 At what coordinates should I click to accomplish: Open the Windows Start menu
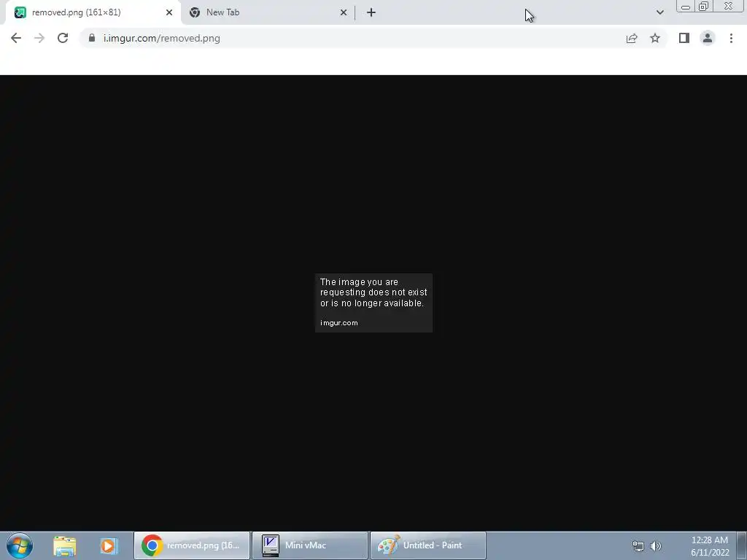point(20,545)
